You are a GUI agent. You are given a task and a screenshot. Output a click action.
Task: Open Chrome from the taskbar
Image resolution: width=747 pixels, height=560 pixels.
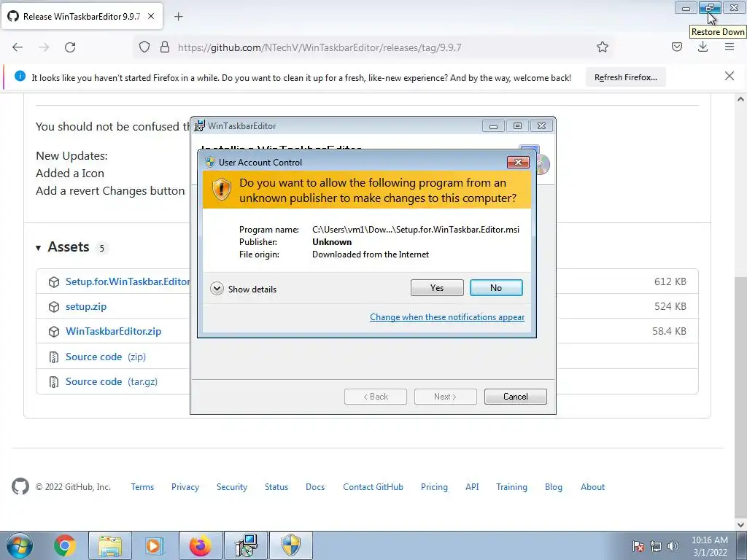[x=65, y=545]
